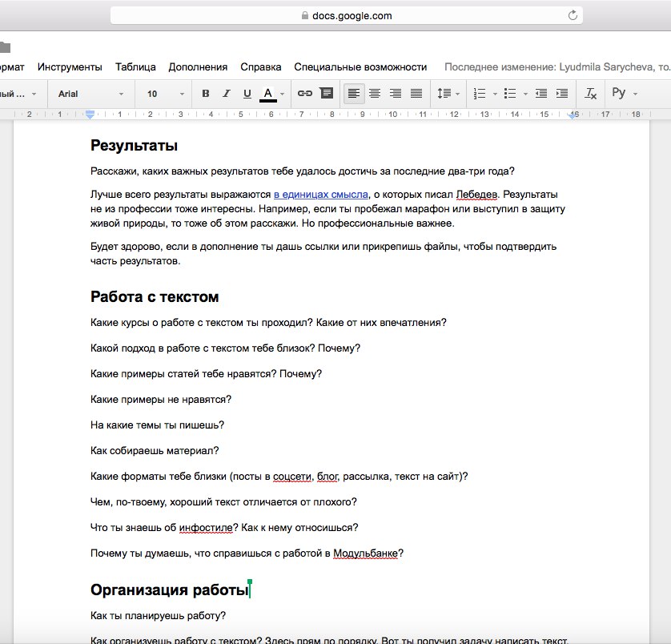Open the Arial font dropdown

click(x=90, y=94)
